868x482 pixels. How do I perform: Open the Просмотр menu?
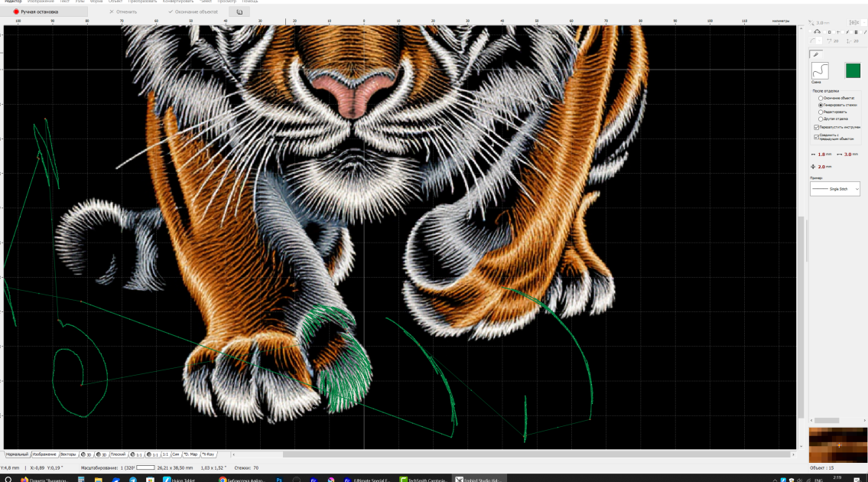pos(227,2)
